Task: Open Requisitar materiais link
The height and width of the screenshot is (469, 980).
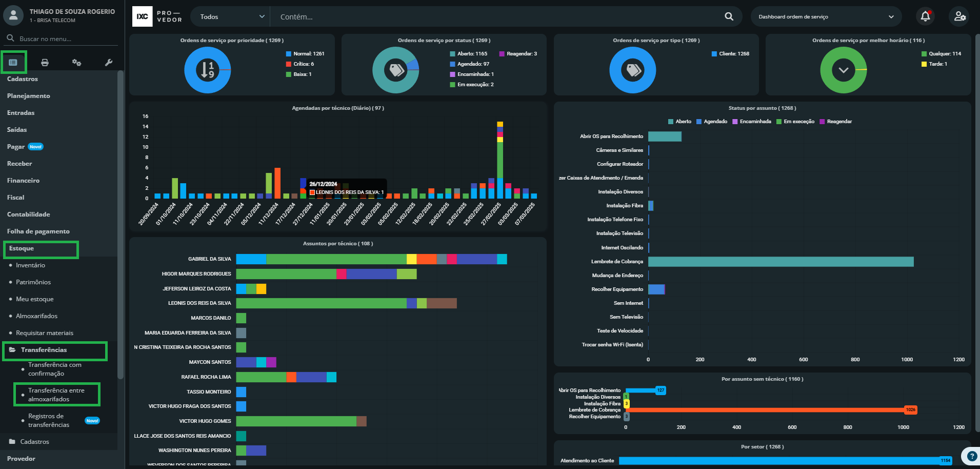Action: [45, 333]
